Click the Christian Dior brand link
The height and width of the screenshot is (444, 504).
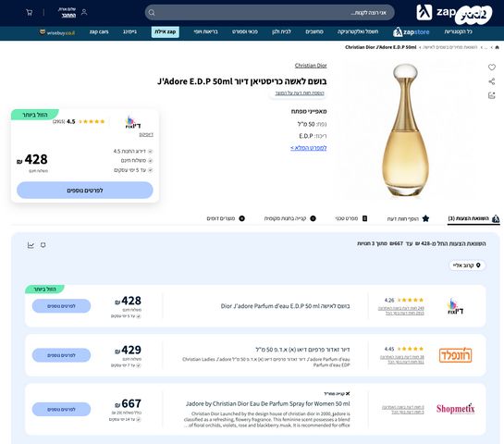pos(311,66)
